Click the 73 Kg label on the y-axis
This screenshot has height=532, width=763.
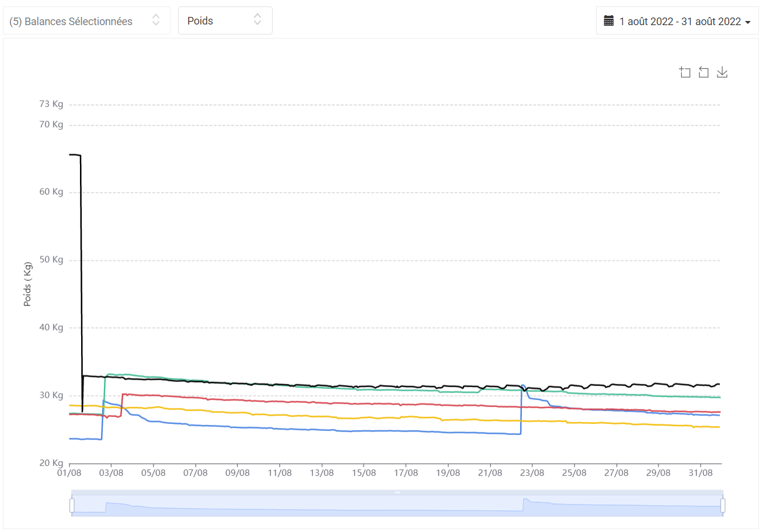click(x=51, y=104)
